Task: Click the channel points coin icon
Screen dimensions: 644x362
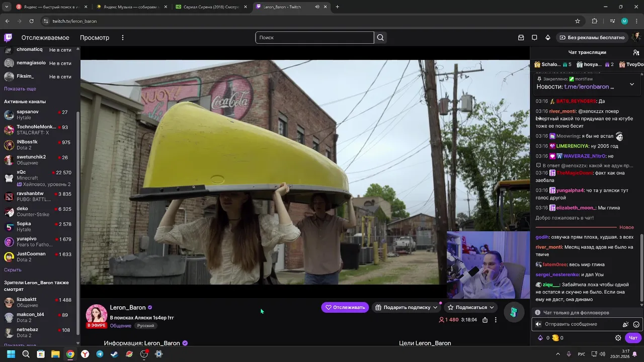Action: point(555,338)
